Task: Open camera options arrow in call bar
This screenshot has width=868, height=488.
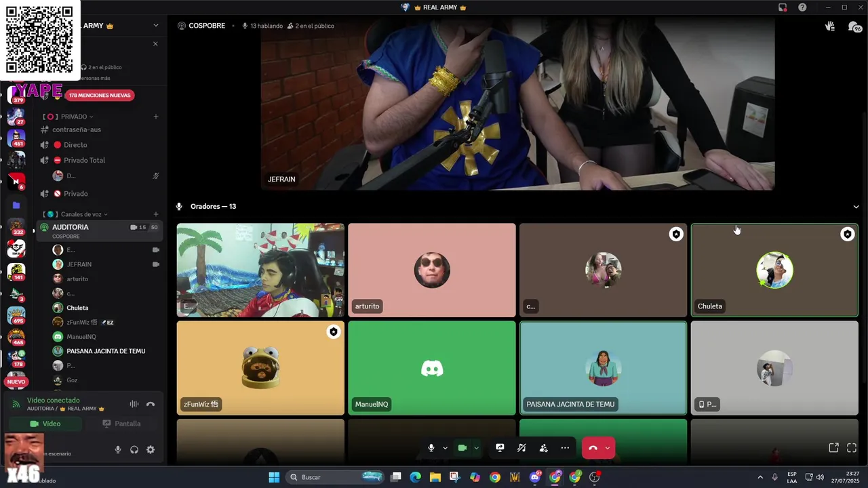Action: point(476,448)
